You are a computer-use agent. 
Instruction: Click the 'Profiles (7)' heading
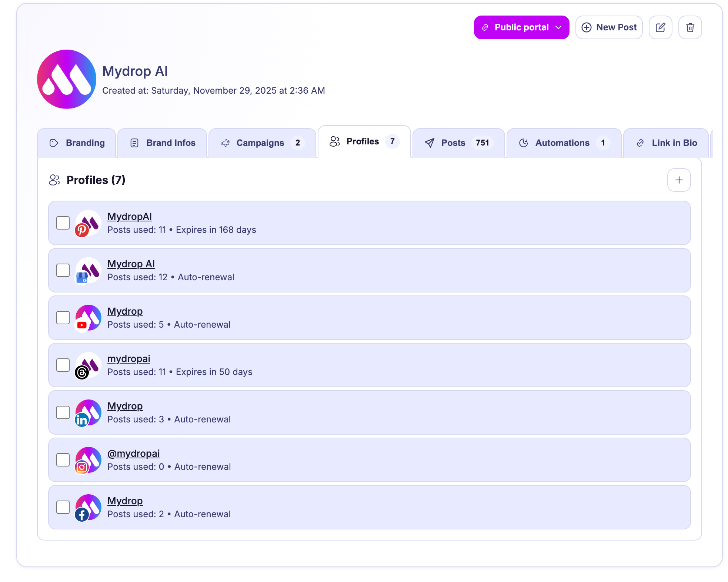click(96, 180)
